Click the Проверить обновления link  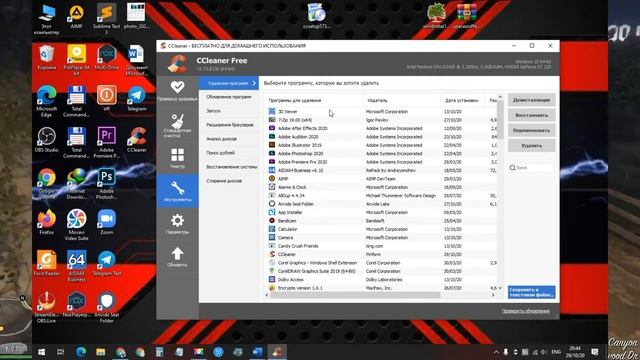[x=525, y=311]
